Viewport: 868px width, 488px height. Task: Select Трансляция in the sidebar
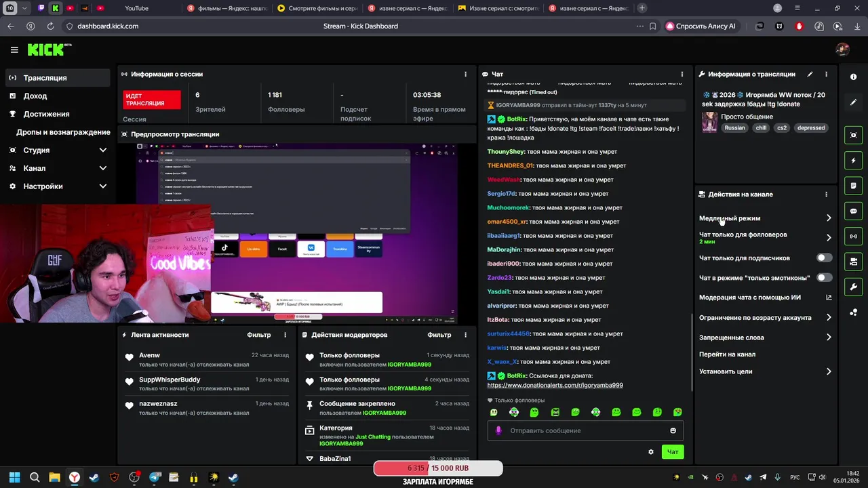pos(58,78)
